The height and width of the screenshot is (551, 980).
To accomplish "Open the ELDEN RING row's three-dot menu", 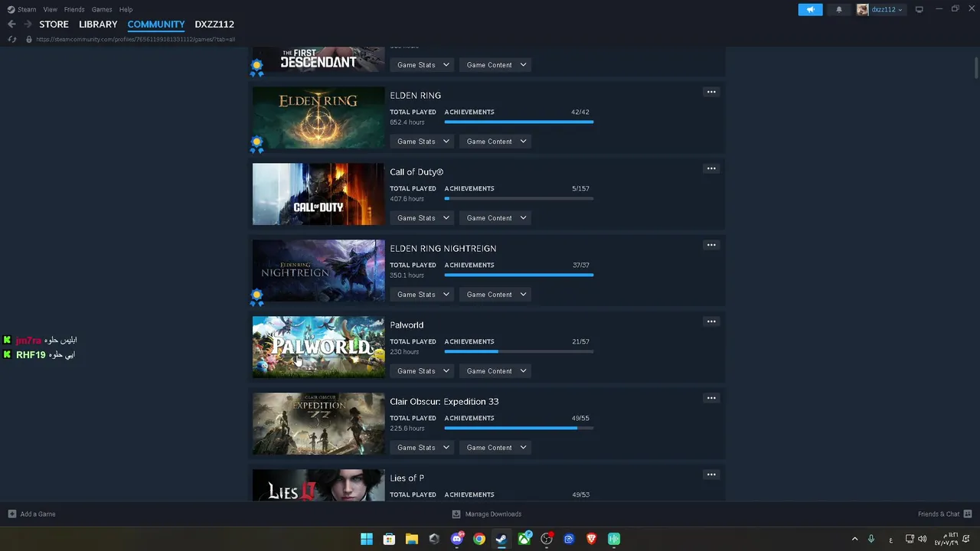I will [711, 92].
